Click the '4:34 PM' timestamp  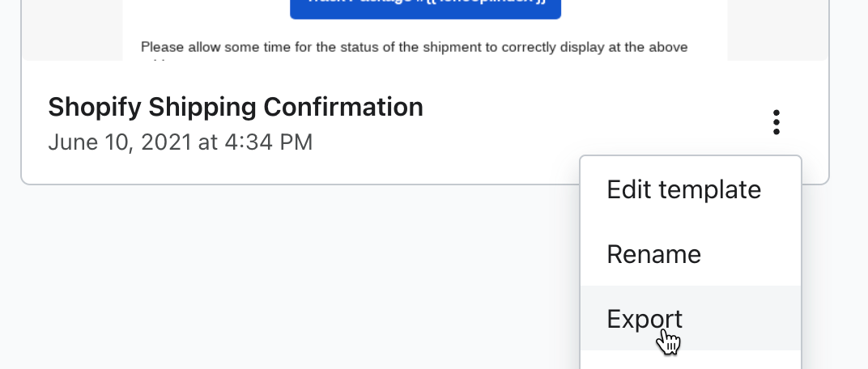pyautogui.click(x=270, y=142)
